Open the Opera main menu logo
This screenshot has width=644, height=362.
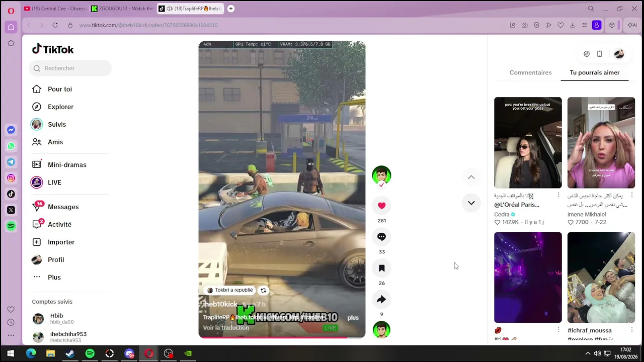coord(11,11)
